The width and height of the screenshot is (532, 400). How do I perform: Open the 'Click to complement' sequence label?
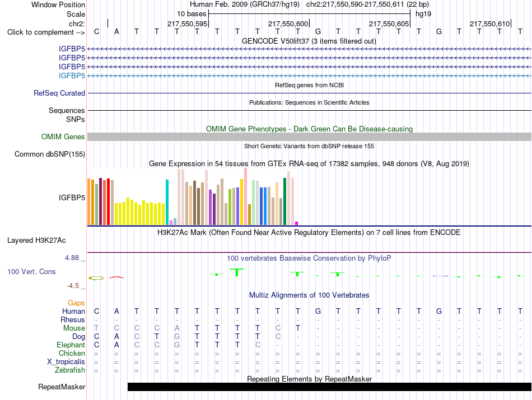[x=46, y=32]
